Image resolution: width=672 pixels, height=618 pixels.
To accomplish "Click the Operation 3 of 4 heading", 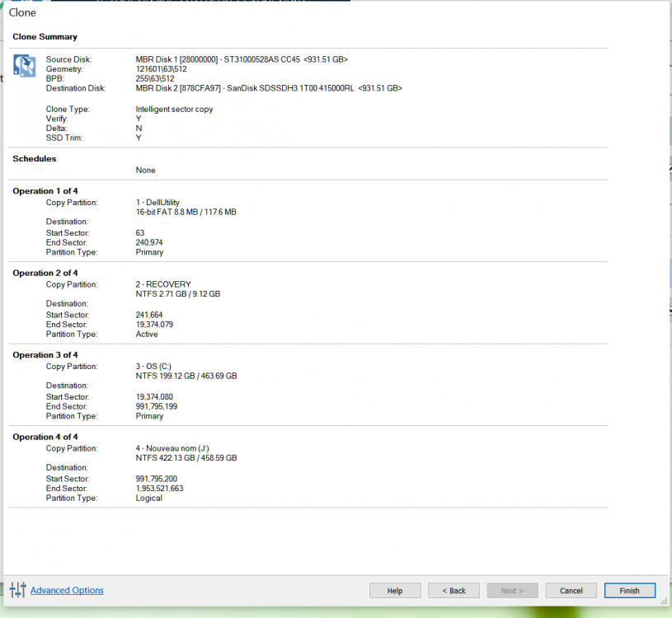I will (45, 355).
